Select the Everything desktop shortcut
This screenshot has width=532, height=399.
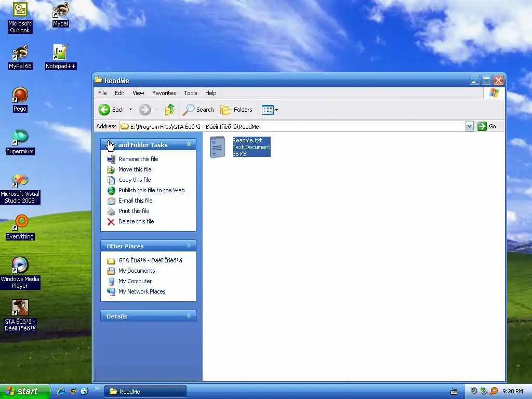[20, 228]
